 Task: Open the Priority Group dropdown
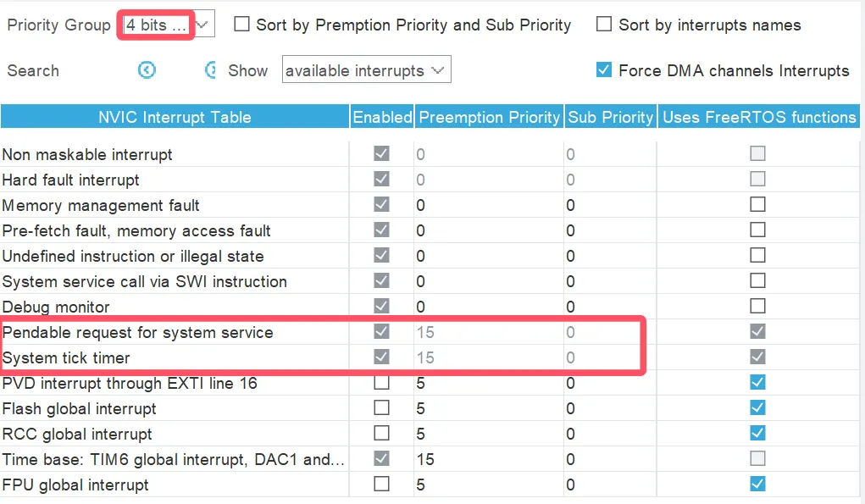click(x=168, y=25)
